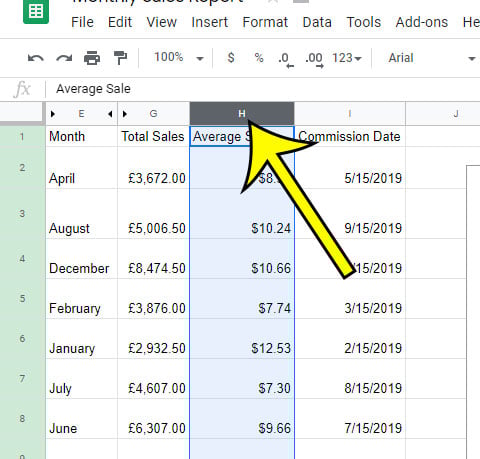Viewport: 480px width, 459px height.
Task: Select row 4 header
Action: pyautogui.click(x=22, y=259)
